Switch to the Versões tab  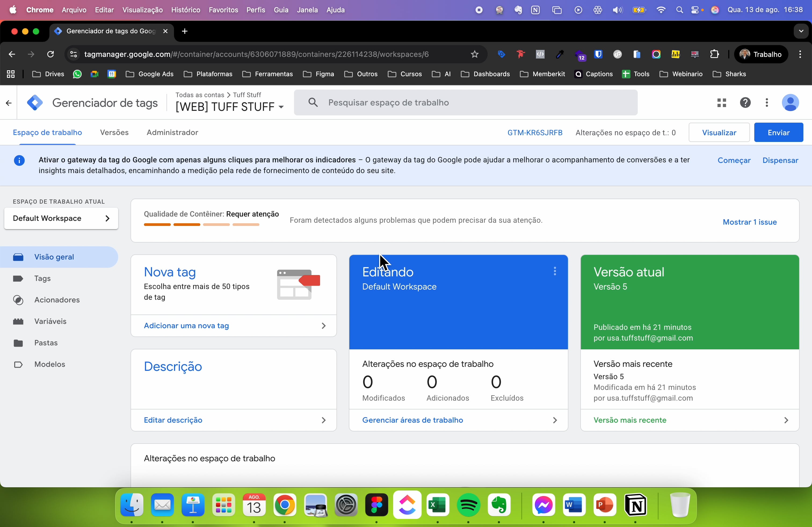click(114, 133)
